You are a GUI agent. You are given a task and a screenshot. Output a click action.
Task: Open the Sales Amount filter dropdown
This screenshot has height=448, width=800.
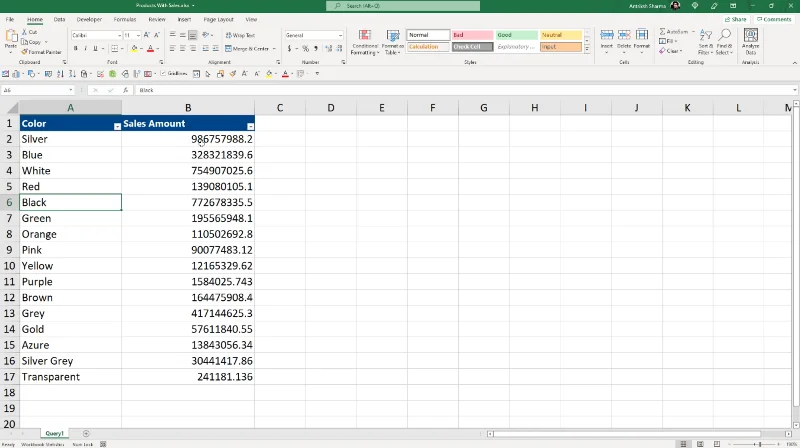pos(250,126)
